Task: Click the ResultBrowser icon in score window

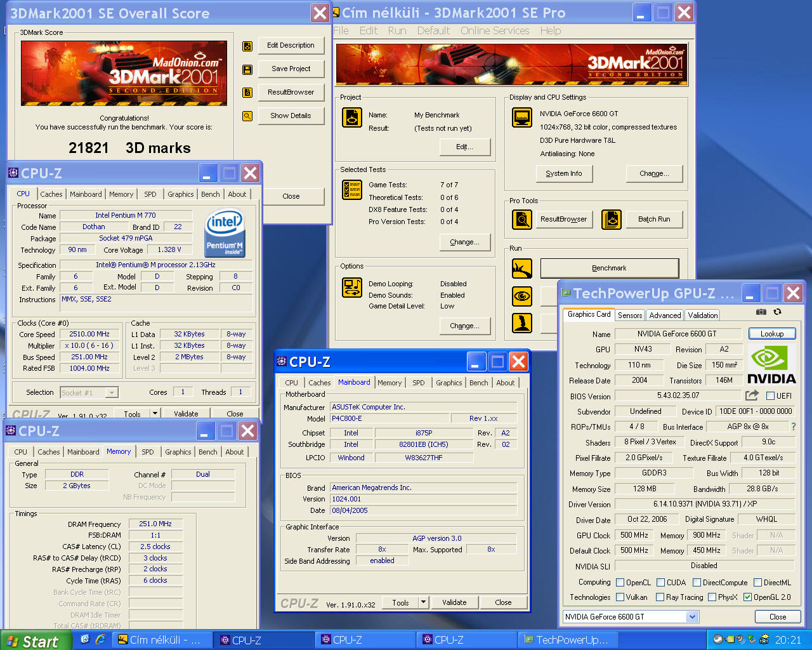Action: (247, 93)
